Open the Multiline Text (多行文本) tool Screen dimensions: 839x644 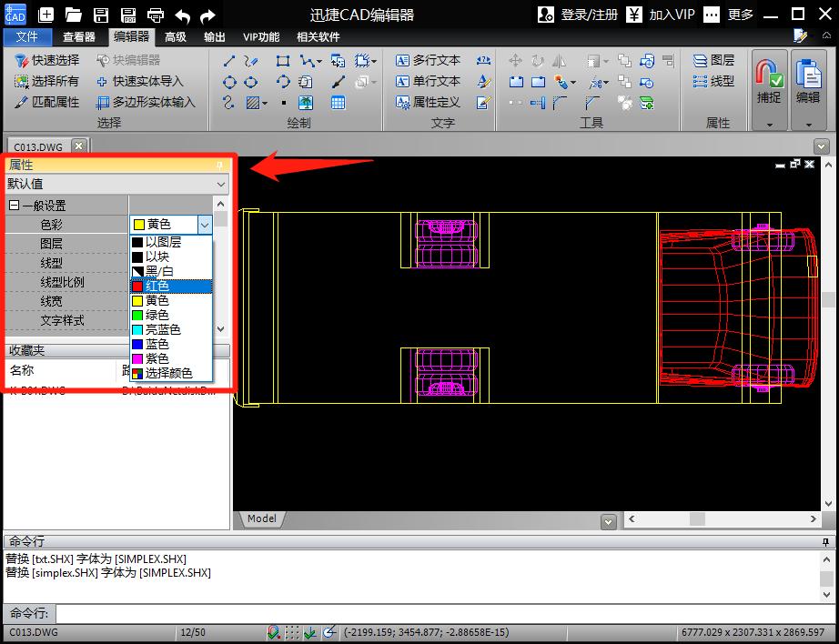click(x=429, y=60)
